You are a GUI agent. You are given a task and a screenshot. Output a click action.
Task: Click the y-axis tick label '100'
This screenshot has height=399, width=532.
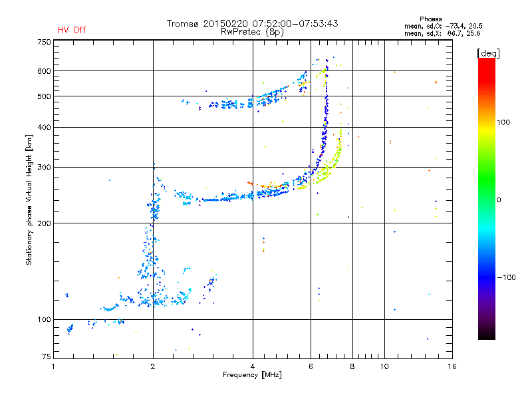44,320
